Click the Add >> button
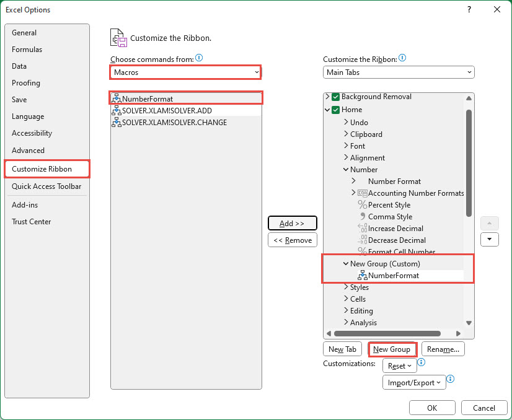Viewport: 512px width, 420px height. pyautogui.click(x=293, y=223)
